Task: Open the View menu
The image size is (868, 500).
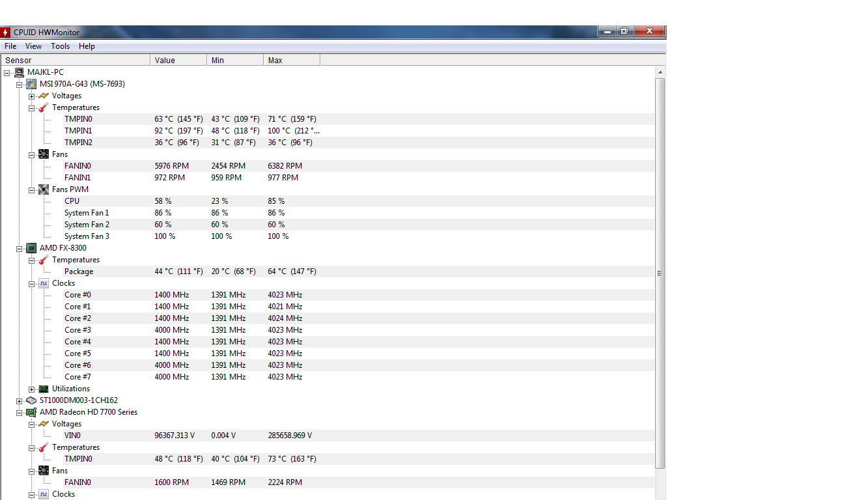Action: (33, 46)
